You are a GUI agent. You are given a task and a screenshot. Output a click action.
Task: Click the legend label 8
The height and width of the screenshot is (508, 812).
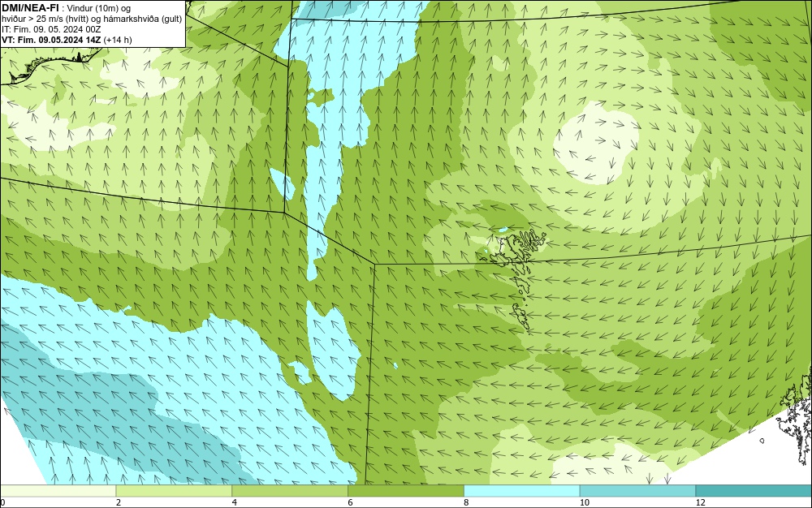pyautogui.click(x=466, y=502)
